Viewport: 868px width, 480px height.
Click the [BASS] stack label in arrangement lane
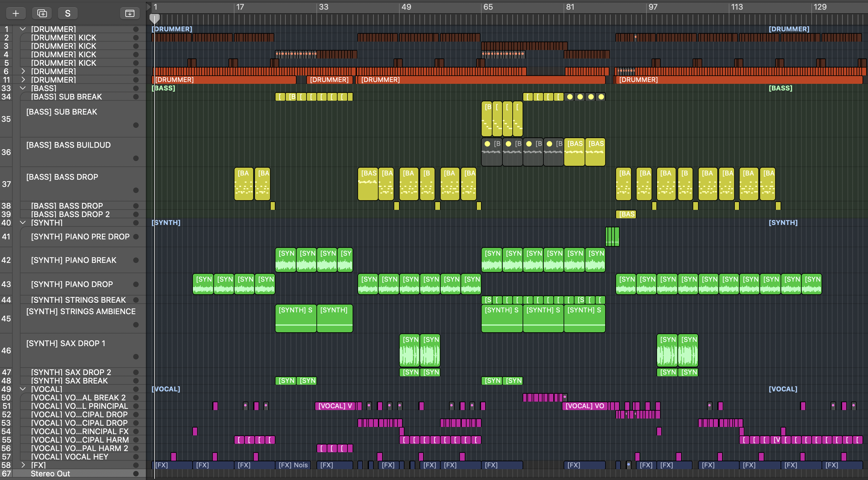[x=163, y=88]
